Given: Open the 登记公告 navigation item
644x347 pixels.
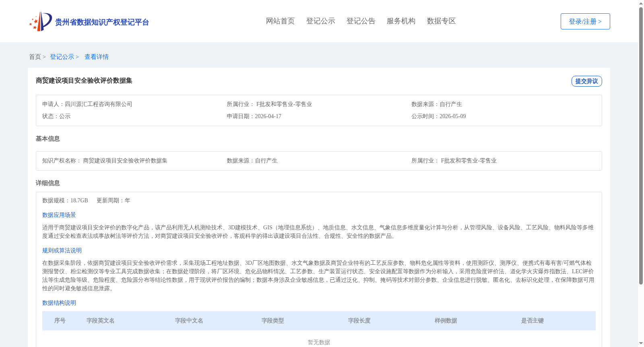Looking at the screenshot, I should [361, 21].
